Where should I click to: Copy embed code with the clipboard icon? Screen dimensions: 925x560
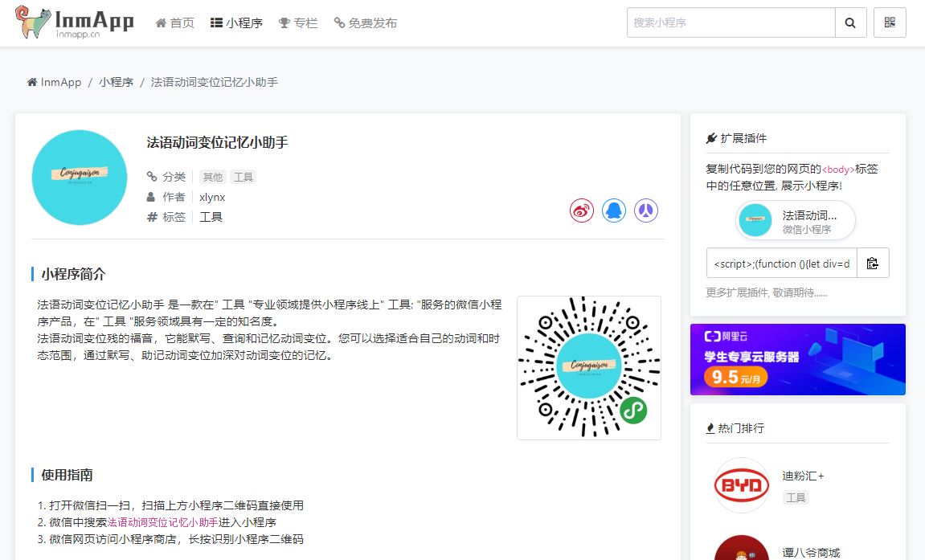pos(873,263)
